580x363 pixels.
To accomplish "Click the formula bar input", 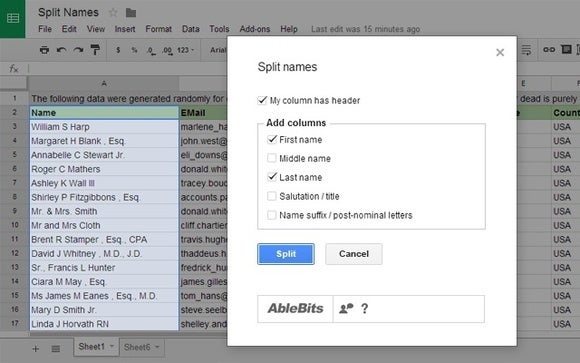I will [128, 68].
